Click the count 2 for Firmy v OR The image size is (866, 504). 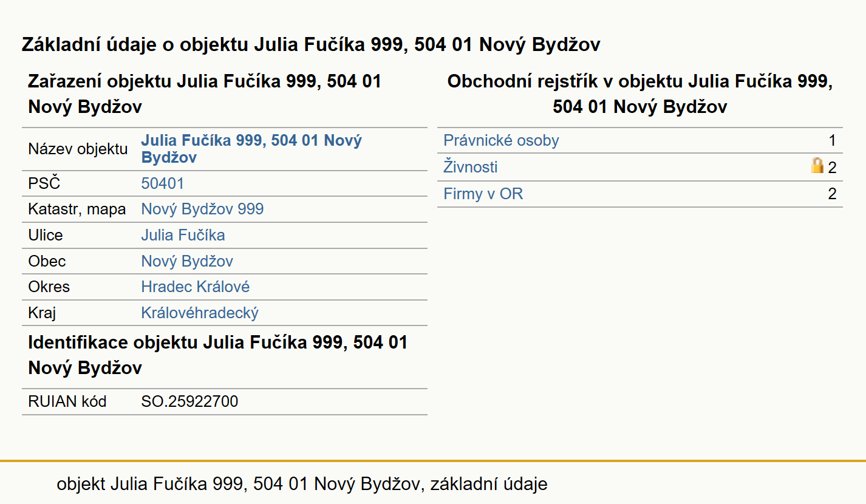tap(832, 194)
